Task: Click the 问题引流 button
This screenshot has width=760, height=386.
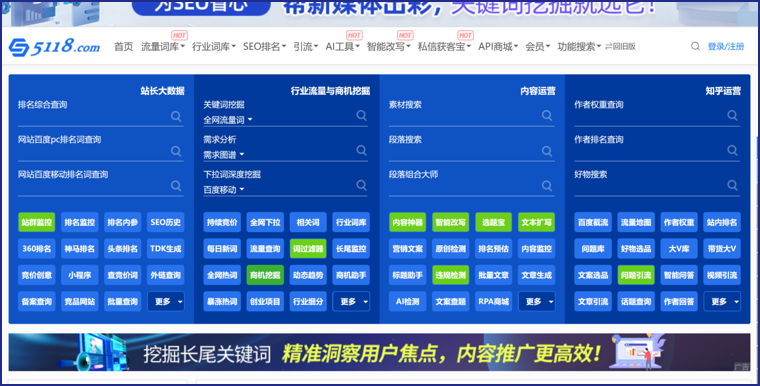Action: click(x=636, y=275)
